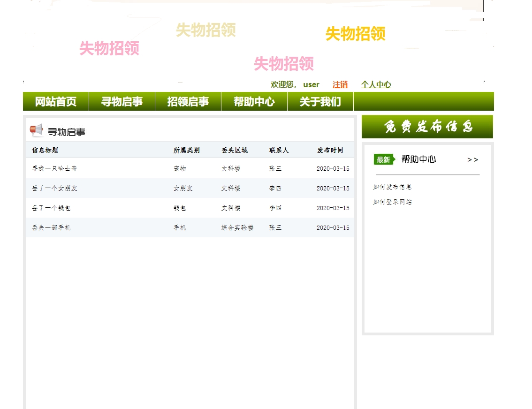Image resolution: width=532 pixels, height=409 pixels.
Task: Open 个人中心 personal center
Action: pyautogui.click(x=376, y=84)
